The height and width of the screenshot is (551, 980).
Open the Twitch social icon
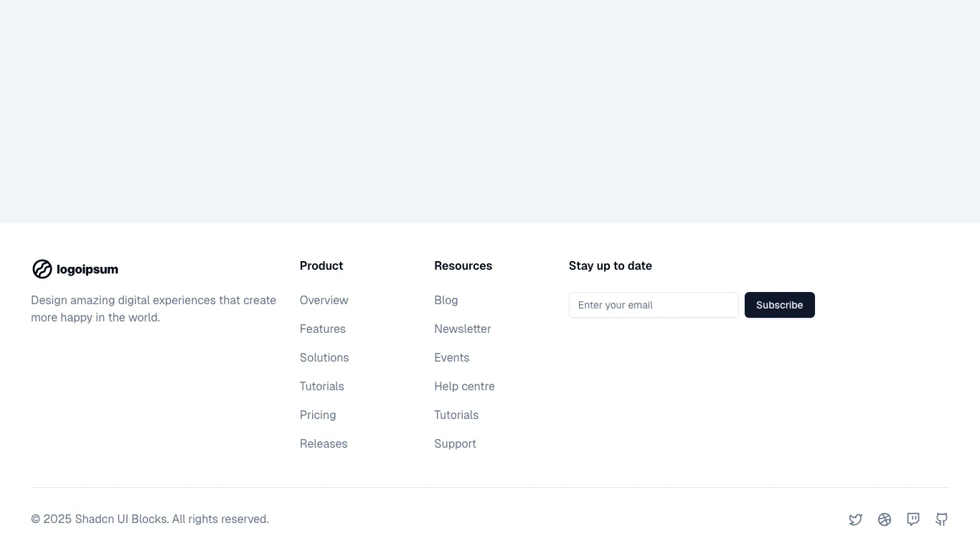click(x=913, y=519)
